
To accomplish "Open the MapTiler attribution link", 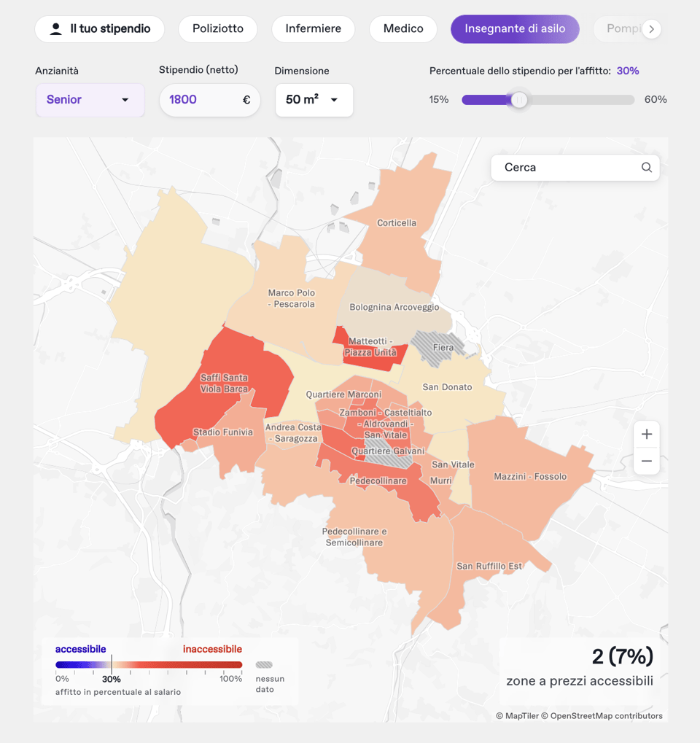I will point(523,716).
